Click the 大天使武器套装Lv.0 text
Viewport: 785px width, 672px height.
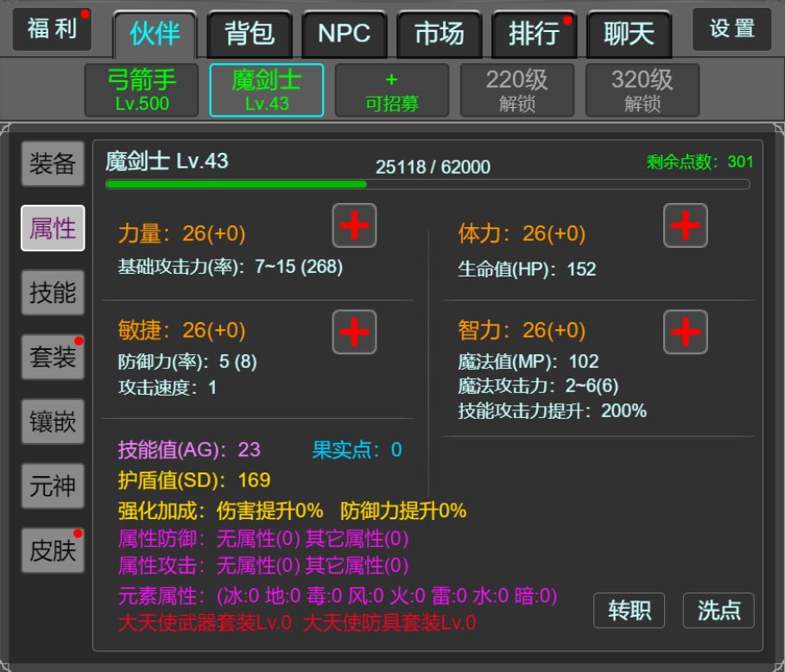click(206, 623)
